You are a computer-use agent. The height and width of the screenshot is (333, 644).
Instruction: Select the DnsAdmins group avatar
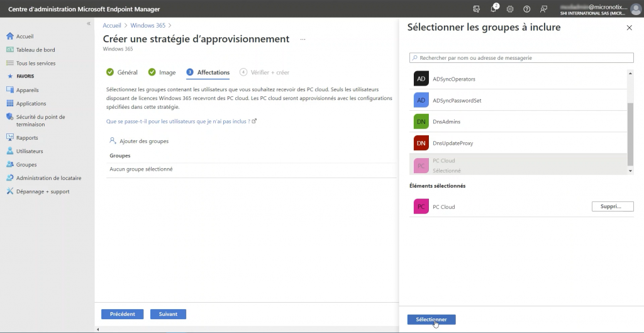pos(421,121)
